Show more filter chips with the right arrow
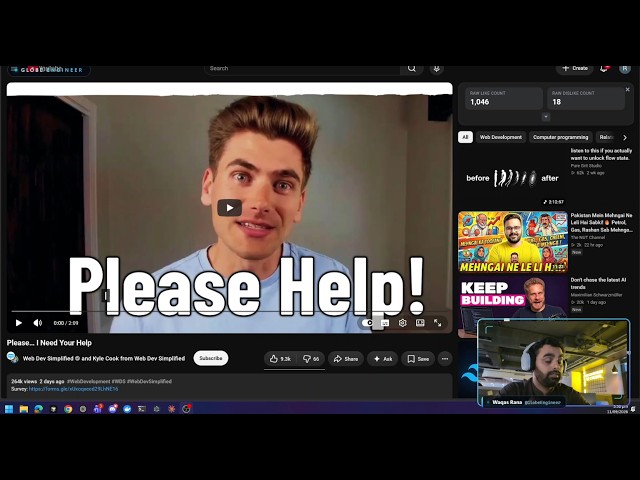640x480 pixels. coord(625,138)
